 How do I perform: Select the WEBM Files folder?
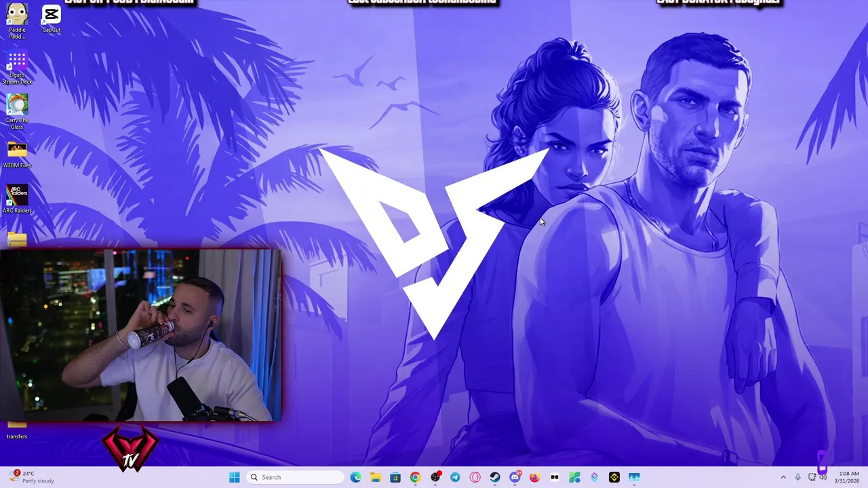pos(17,155)
